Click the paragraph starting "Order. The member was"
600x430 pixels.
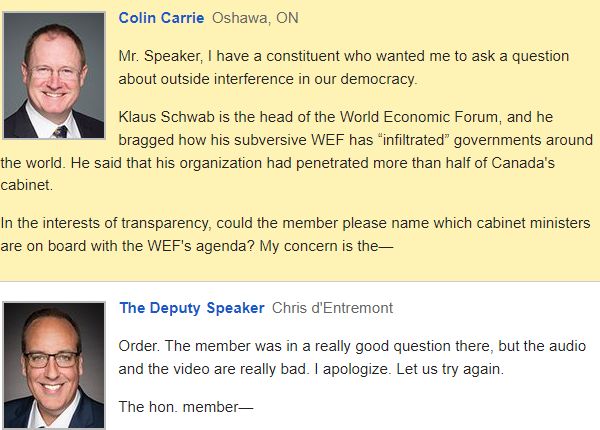tap(352, 357)
